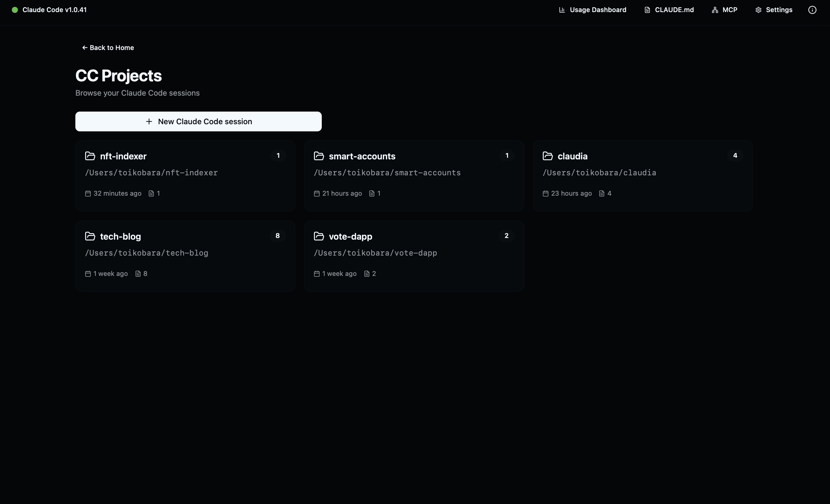
Task: Click the nft-indexer folder icon
Action: [x=90, y=156]
